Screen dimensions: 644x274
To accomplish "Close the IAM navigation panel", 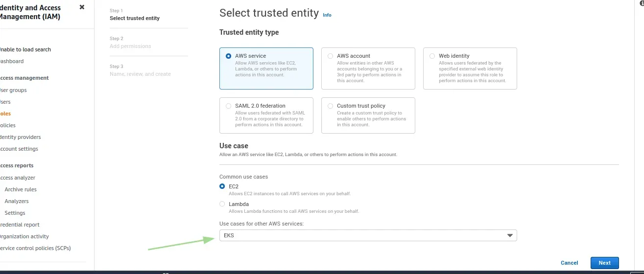I will tap(82, 7).
